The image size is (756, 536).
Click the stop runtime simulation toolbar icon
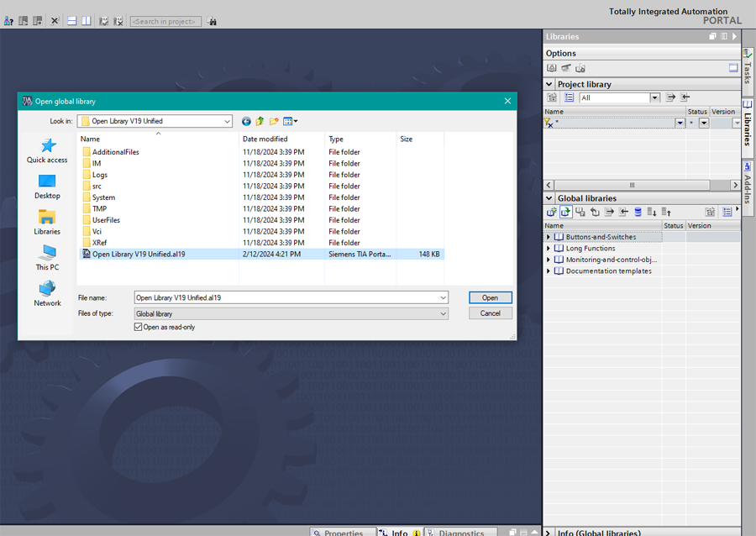tap(38, 21)
